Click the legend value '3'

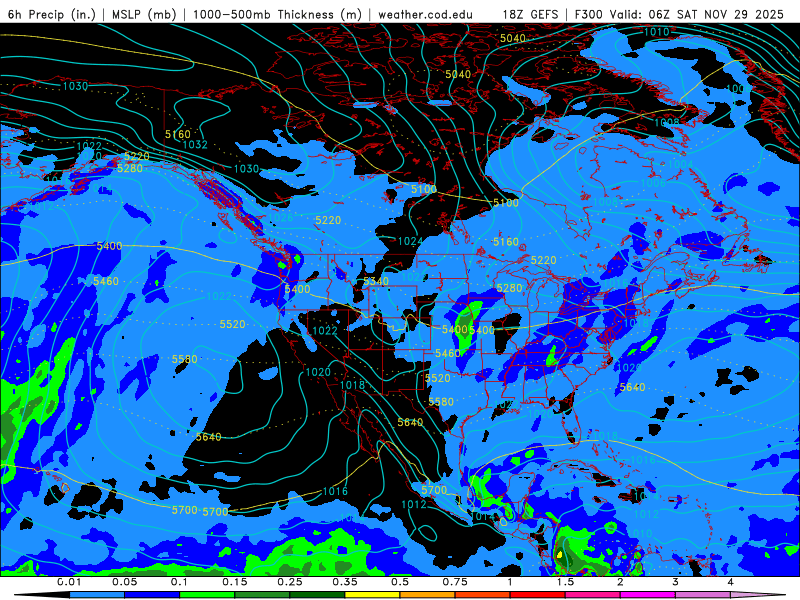pyautogui.click(x=676, y=582)
